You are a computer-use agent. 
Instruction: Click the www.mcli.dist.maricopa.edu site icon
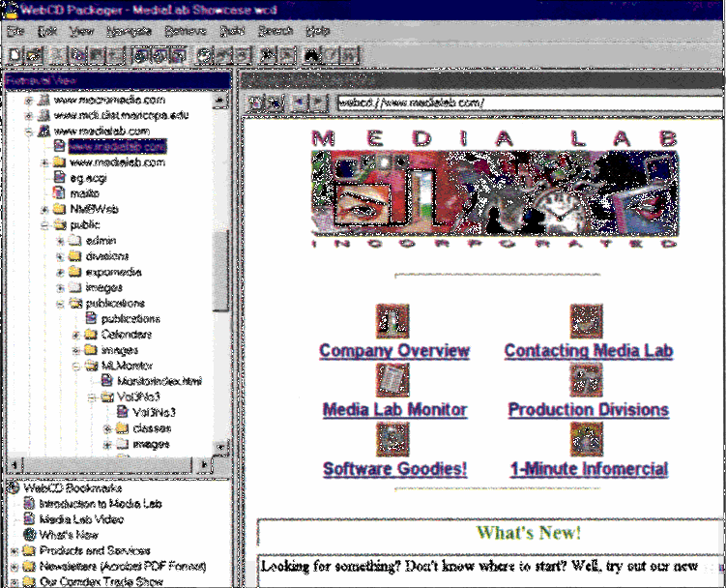pyautogui.click(x=44, y=115)
